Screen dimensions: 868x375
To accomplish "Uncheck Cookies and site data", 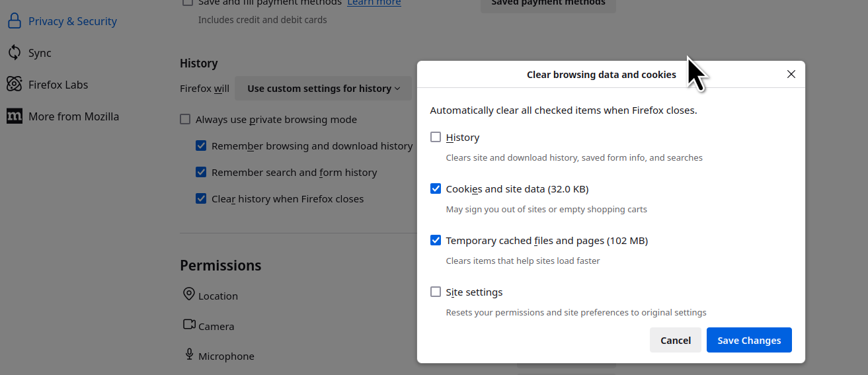I will pyautogui.click(x=436, y=189).
